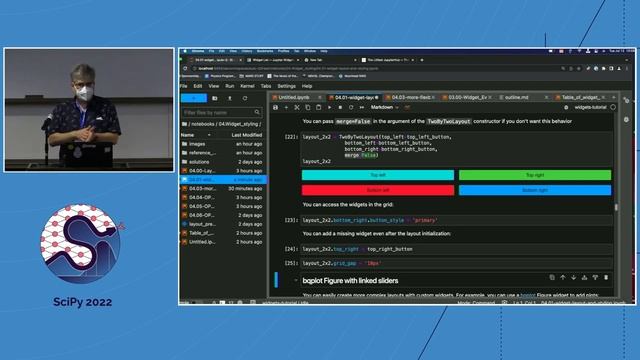
Task: Open the Edit menu in JupyterLab
Action: pos(198,86)
